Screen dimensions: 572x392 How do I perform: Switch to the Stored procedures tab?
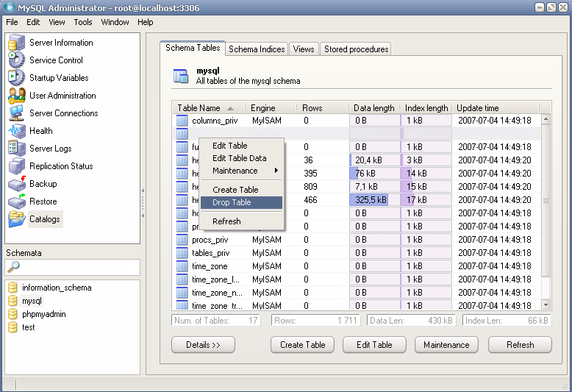point(356,49)
